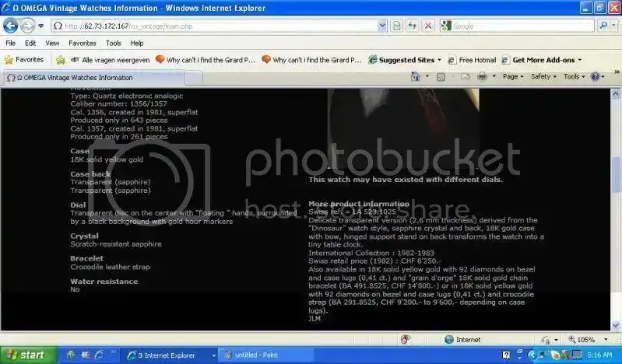Open the Help menu
This screenshot has width=622, height=364.
coord(137,43)
